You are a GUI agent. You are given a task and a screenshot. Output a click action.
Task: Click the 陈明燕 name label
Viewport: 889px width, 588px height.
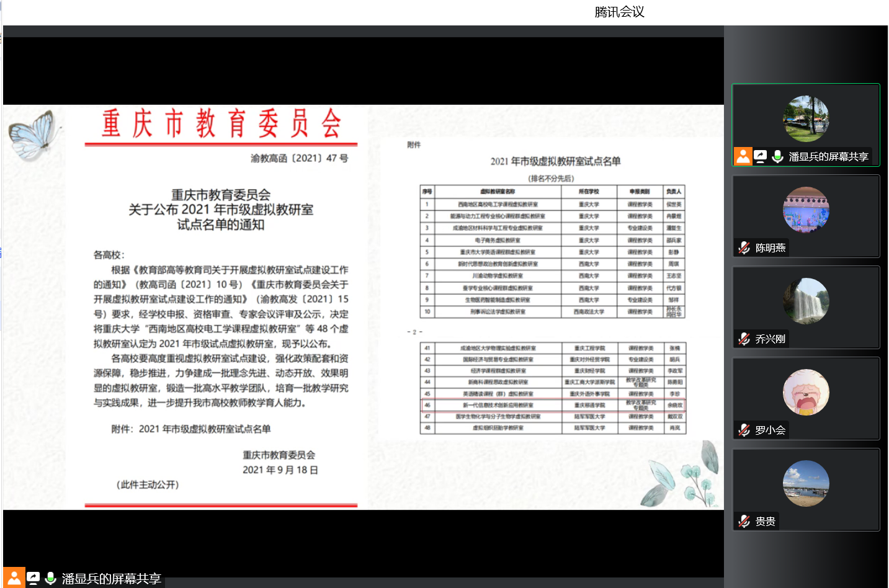point(770,247)
